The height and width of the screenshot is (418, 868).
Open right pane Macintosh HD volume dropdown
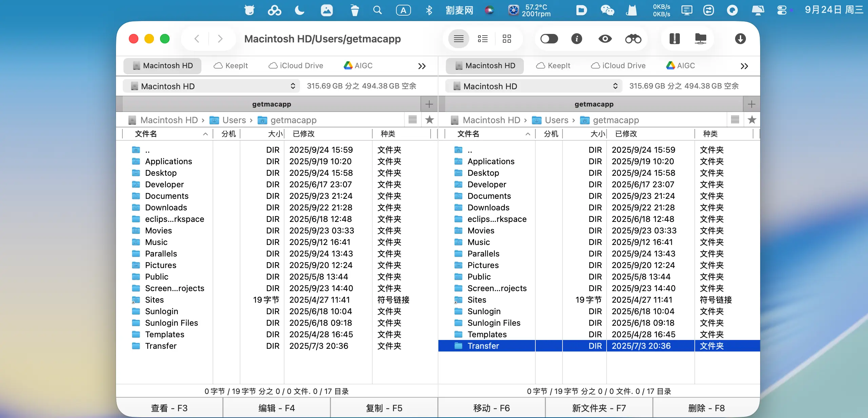coord(534,86)
